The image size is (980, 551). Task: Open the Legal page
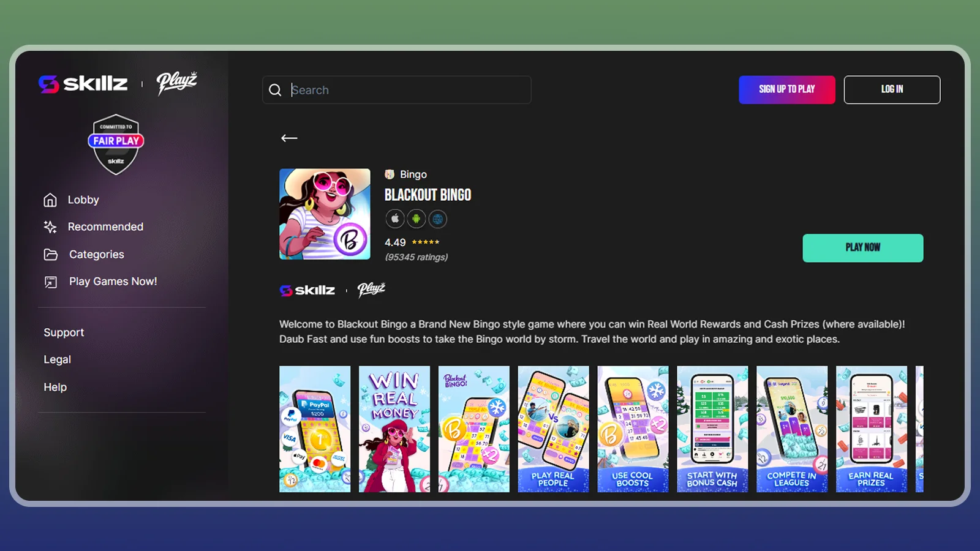pyautogui.click(x=58, y=360)
